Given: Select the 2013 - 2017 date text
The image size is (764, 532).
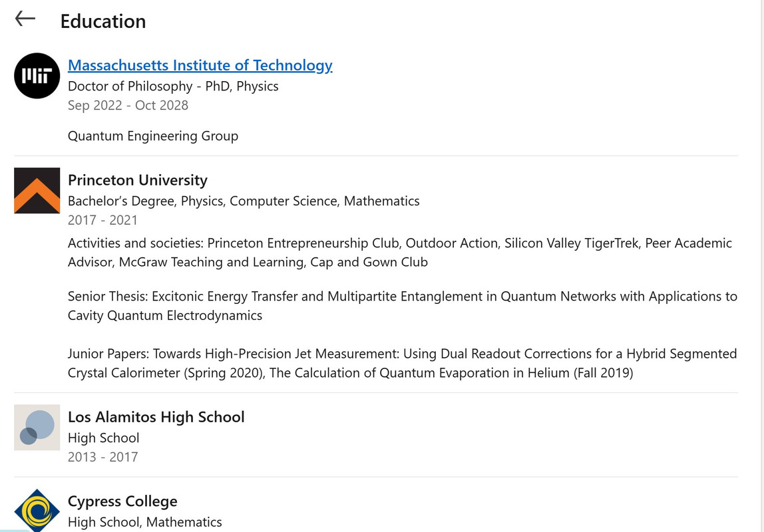Looking at the screenshot, I should click(102, 457).
